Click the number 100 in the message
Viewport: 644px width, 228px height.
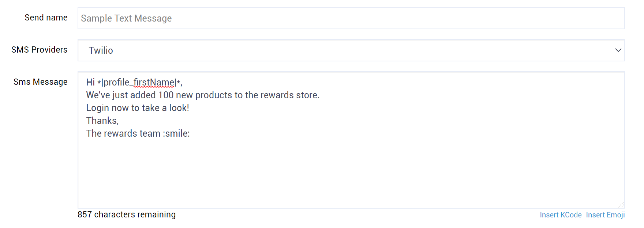click(166, 95)
